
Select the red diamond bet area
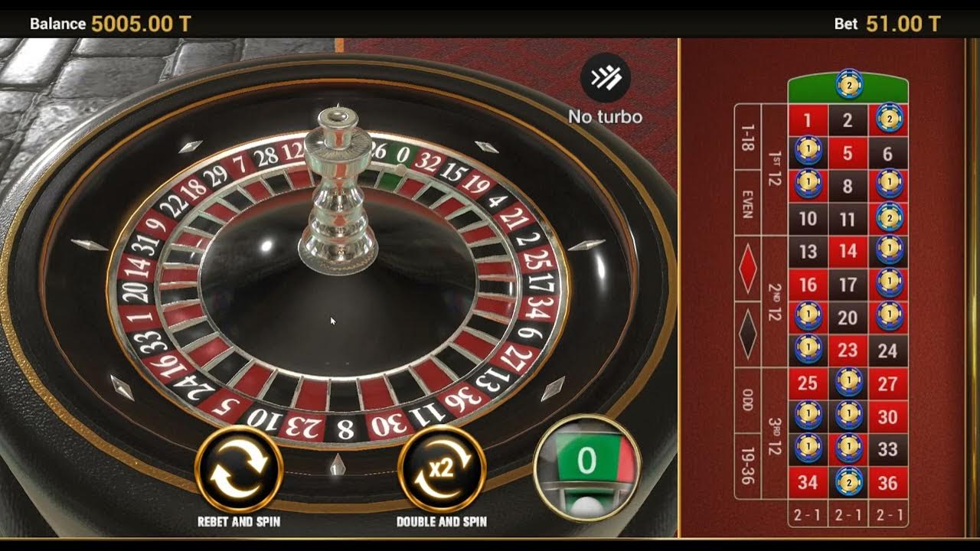tap(748, 269)
